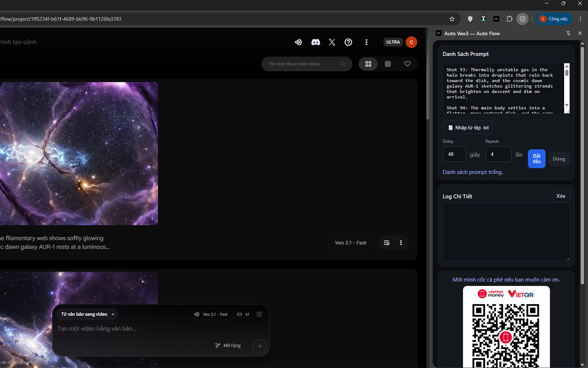The width and height of the screenshot is (588, 368).
Task: Click the announcements speaker icon
Action: [298, 42]
